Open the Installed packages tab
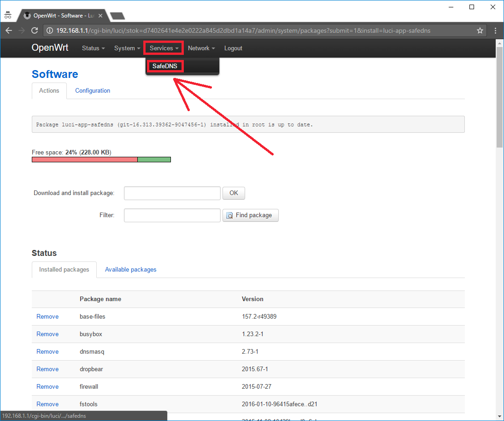 tap(64, 269)
